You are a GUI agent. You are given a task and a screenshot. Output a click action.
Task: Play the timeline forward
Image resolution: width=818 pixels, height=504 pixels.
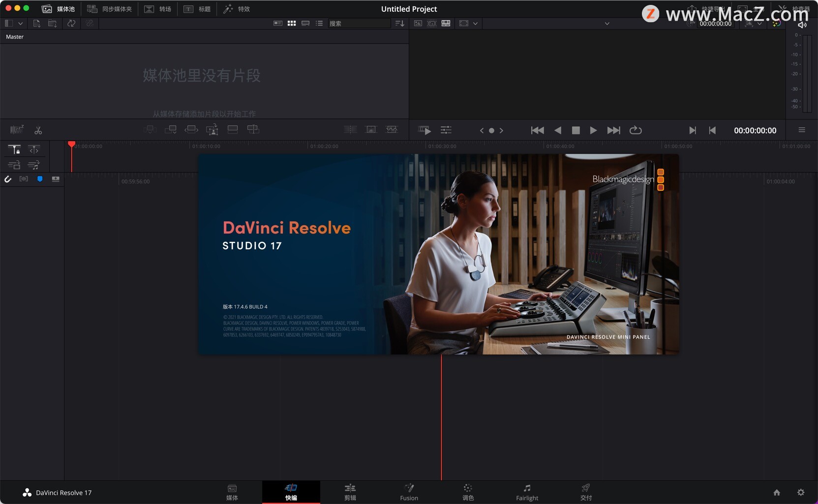pos(593,130)
